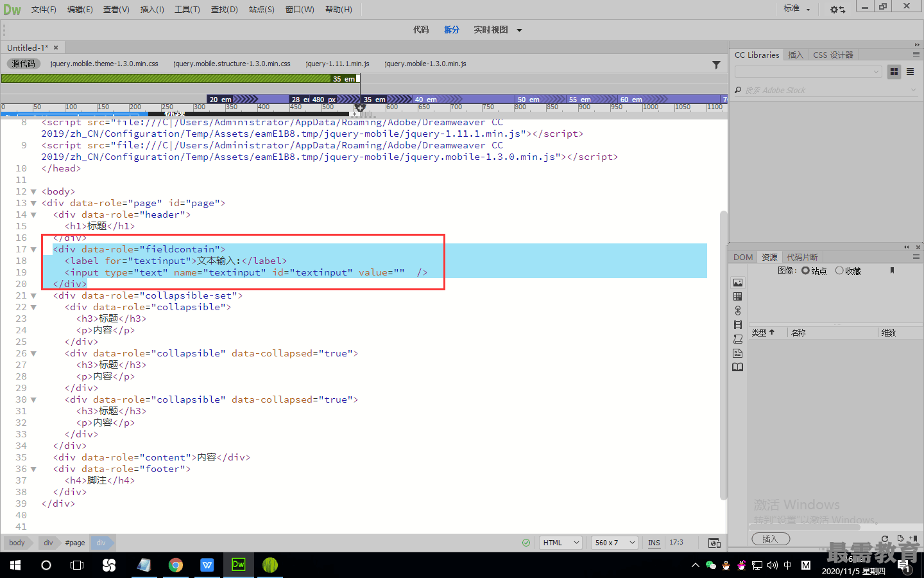This screenshot has height=578, width=924.
Task: Collapse code fold at line 36 footer
Action: click(x=33, y=469)
